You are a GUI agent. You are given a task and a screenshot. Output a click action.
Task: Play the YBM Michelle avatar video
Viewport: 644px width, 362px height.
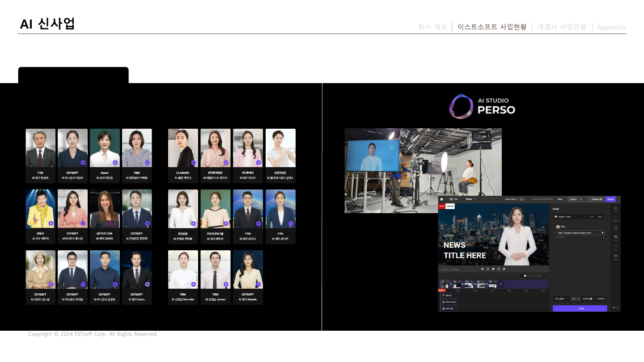click(193, 284)
